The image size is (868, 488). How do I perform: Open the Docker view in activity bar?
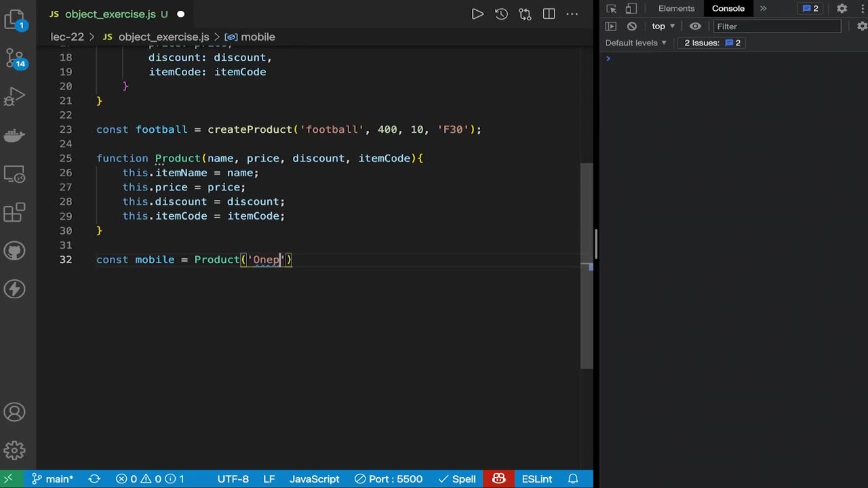pos(14,136)
